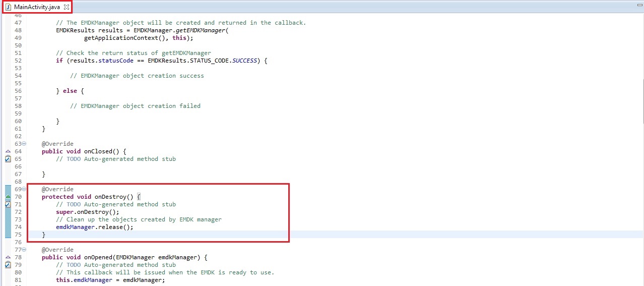Click line number 58 in the gutter

[x=18, y=106]
